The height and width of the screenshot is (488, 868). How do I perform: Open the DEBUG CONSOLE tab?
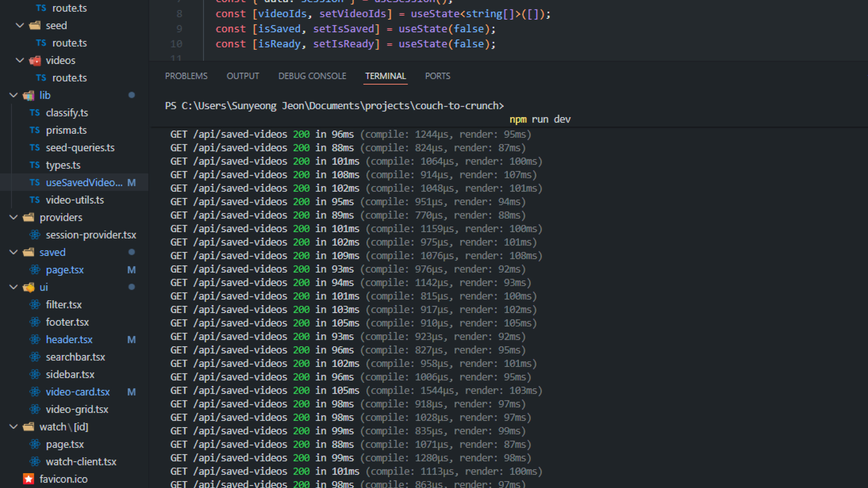312,76
